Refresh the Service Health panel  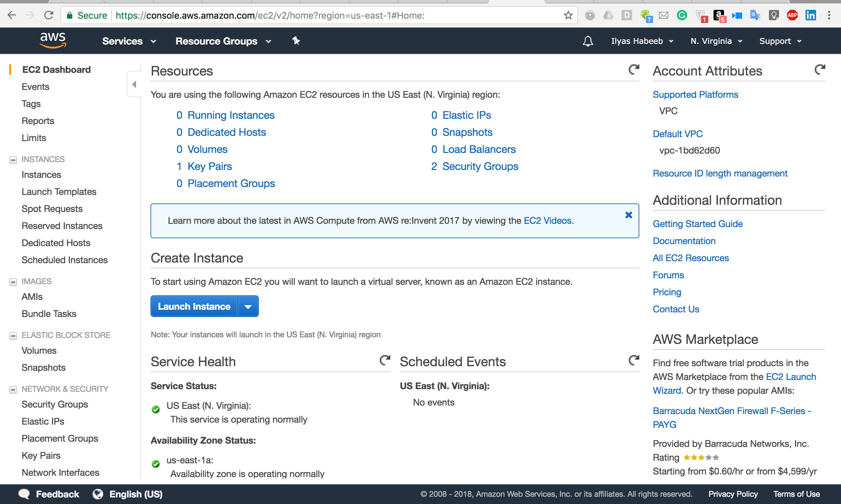(x=384, y=361)
